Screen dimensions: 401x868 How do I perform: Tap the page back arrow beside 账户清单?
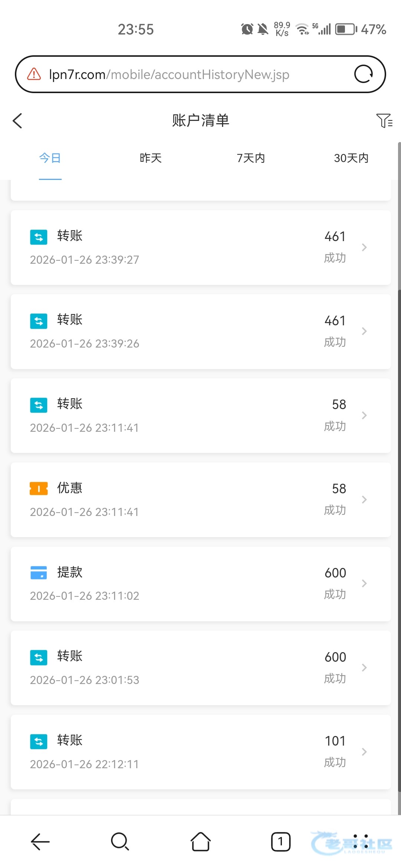click(17, 121)
